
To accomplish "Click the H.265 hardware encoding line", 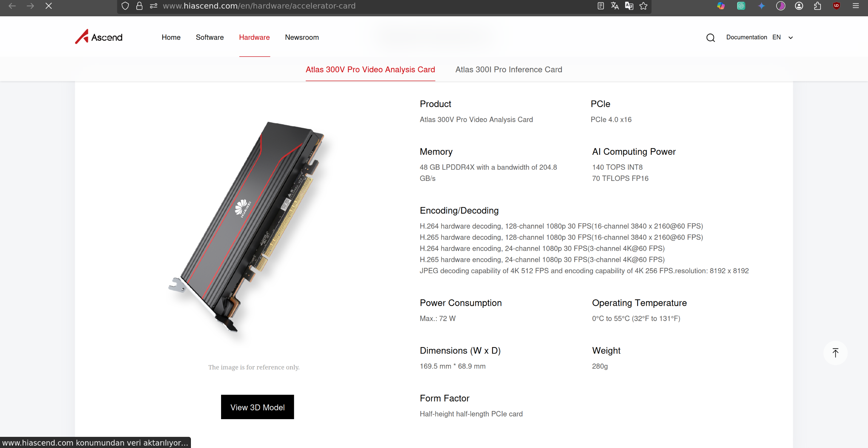I will 542,260.
